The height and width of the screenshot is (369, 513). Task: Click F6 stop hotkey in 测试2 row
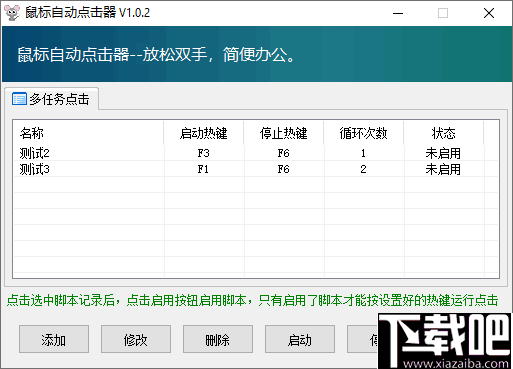coord(284,153)
